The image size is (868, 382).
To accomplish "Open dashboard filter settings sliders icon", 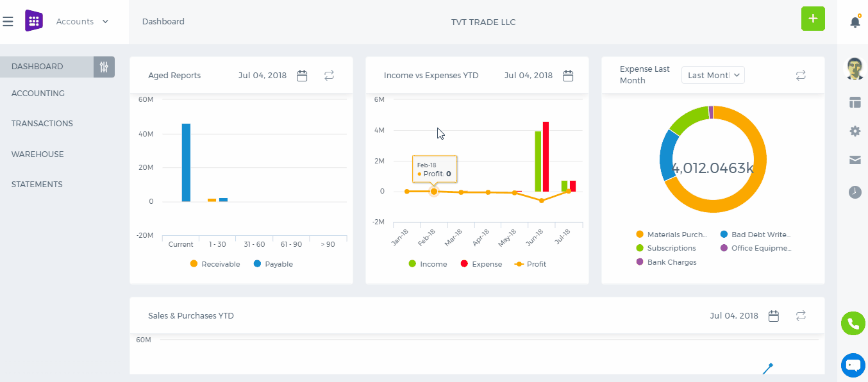I will coord(104,67).
